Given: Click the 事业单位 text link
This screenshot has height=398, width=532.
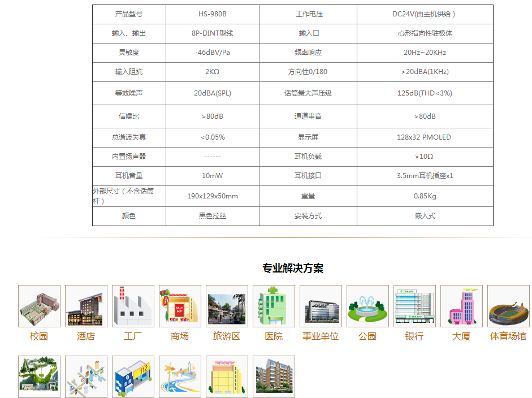Looking at the screenshot, I should coord(321,336).
